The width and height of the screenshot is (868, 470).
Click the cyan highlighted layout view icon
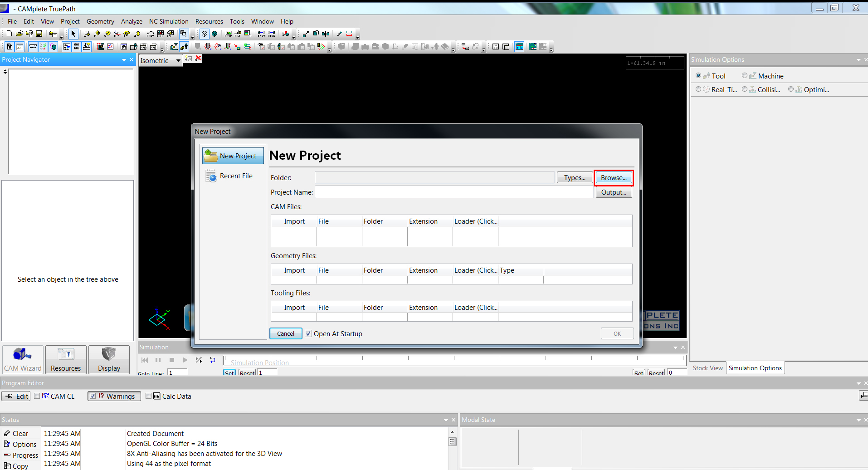[x=519, y=47]
